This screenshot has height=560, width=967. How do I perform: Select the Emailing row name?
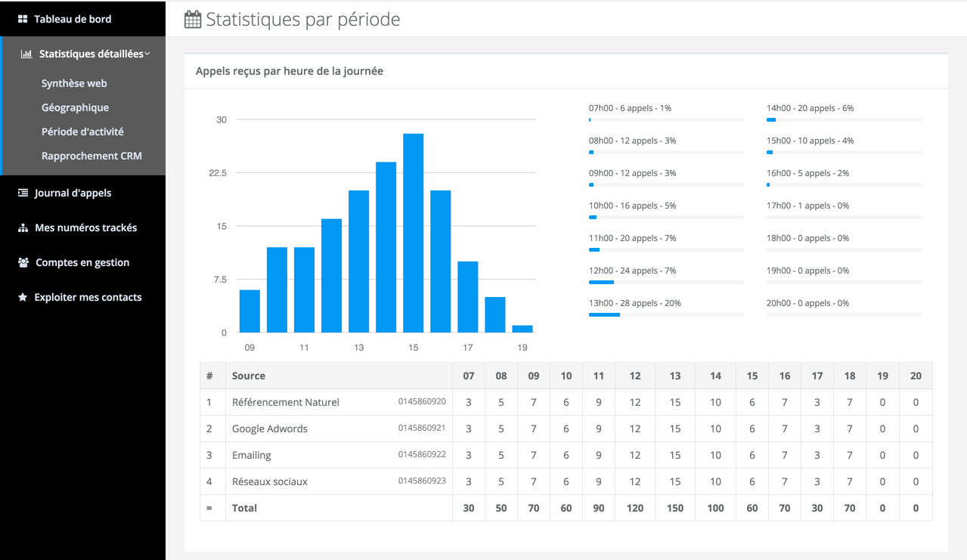(x=252, y=455)
